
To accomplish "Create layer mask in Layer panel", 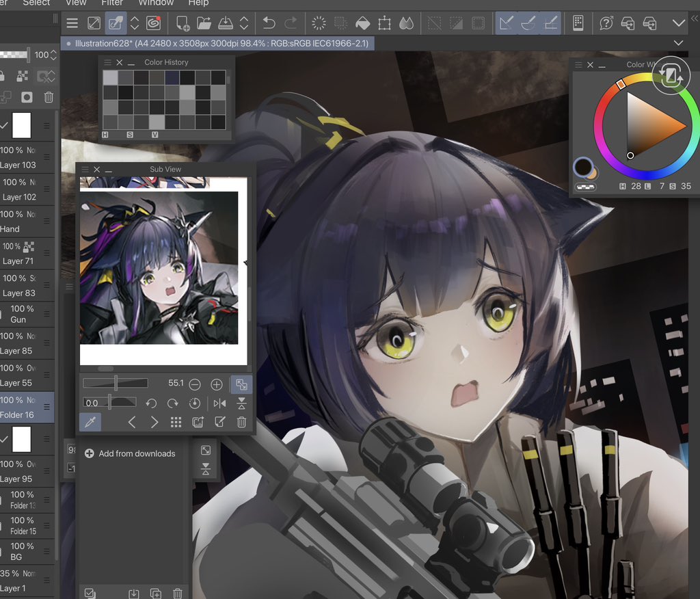I will (27, 97).
